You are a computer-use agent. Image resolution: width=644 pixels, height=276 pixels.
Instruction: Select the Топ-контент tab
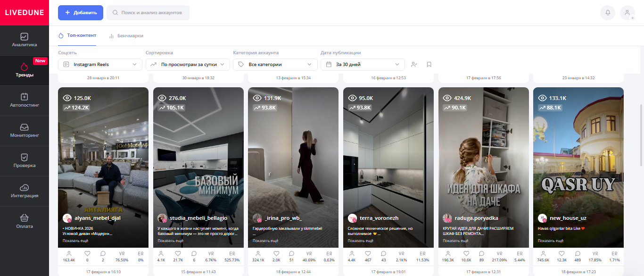[x=77, y=36]
